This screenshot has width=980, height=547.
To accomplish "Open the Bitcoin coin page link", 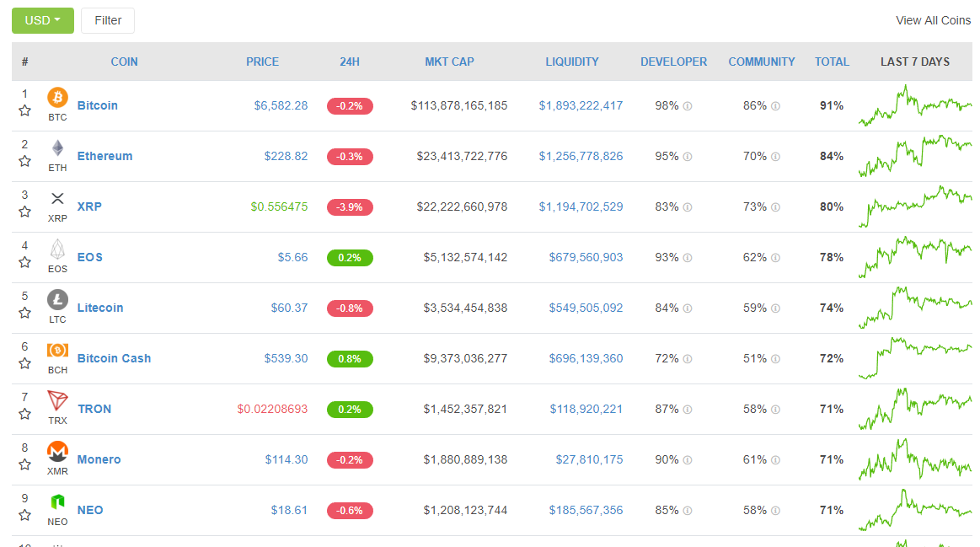I will click(x=98, y=105).
